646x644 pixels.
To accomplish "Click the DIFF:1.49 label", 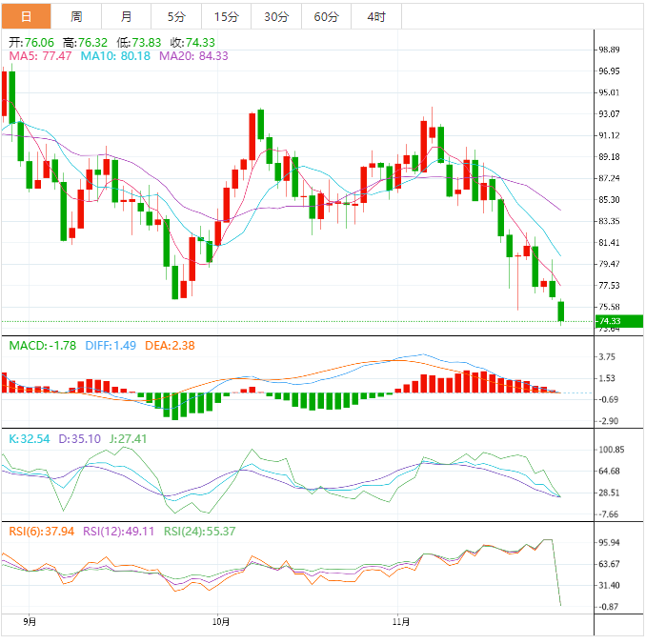I will [x=111, y=345].
